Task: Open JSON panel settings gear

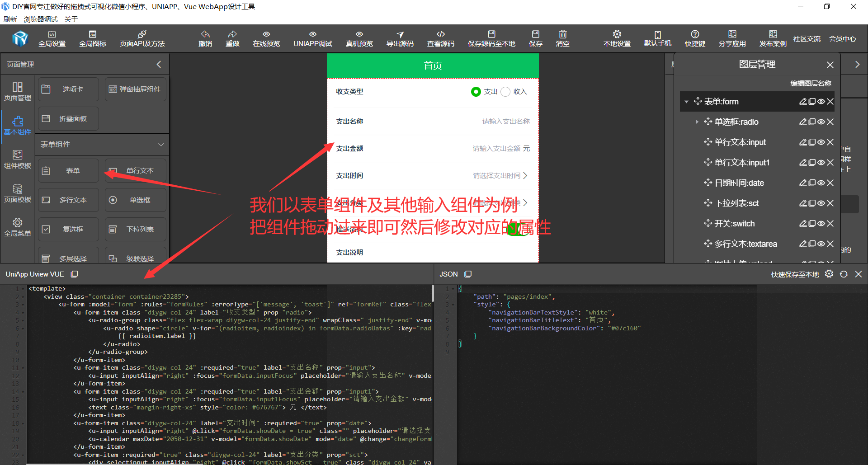Action: tap(829, 274)
